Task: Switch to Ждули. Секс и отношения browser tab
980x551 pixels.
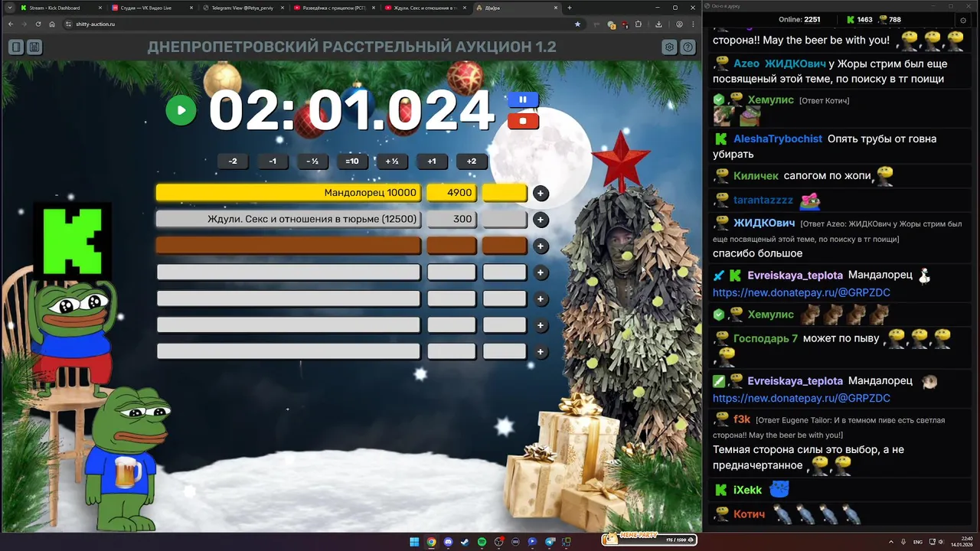Action: coord(424,8)
